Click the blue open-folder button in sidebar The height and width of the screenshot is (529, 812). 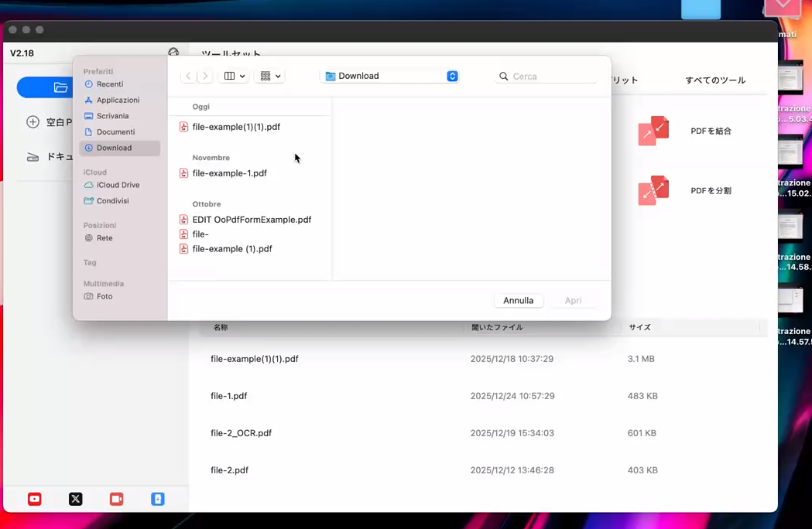coord(46,87)
